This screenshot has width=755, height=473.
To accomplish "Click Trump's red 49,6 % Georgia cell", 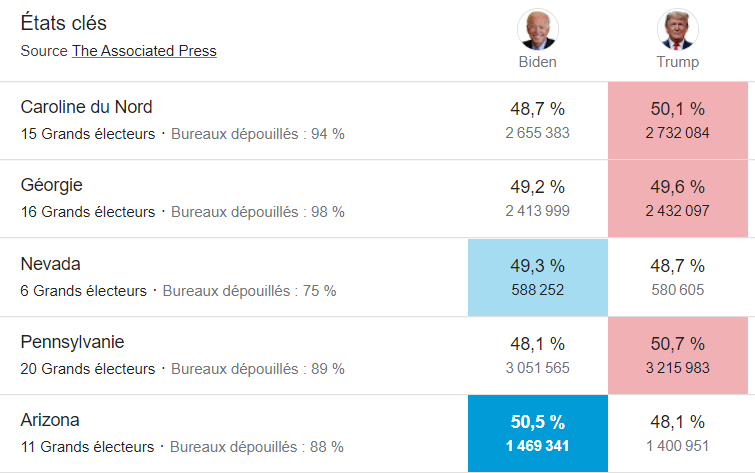I will (x=677, y=198).
